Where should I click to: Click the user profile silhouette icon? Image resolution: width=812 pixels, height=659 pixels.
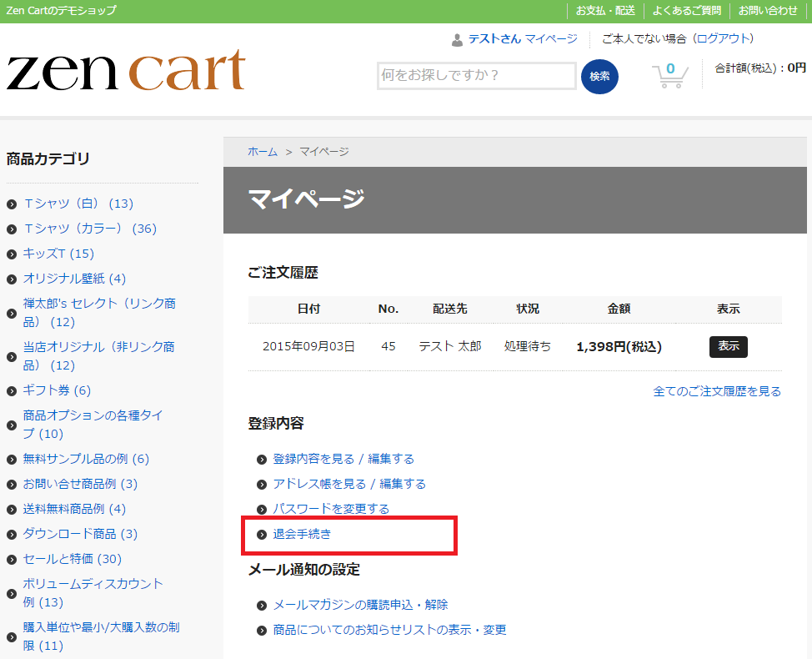coord(457,39)
